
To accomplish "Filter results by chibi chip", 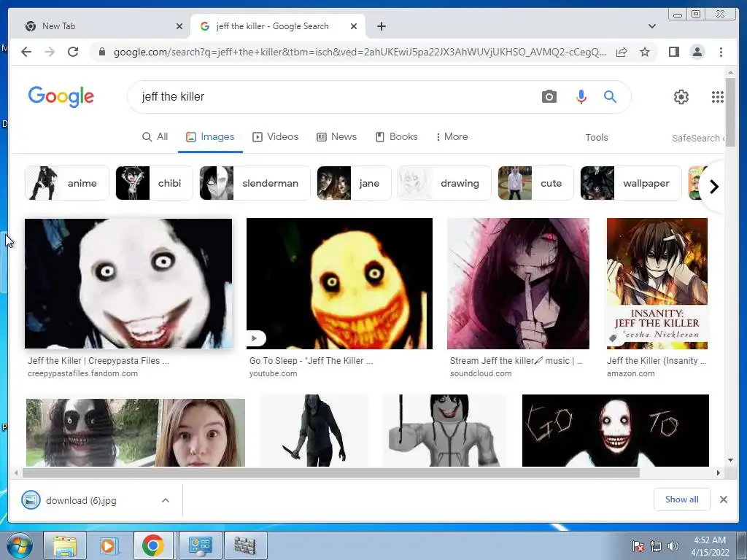I will tap(154, 183).
